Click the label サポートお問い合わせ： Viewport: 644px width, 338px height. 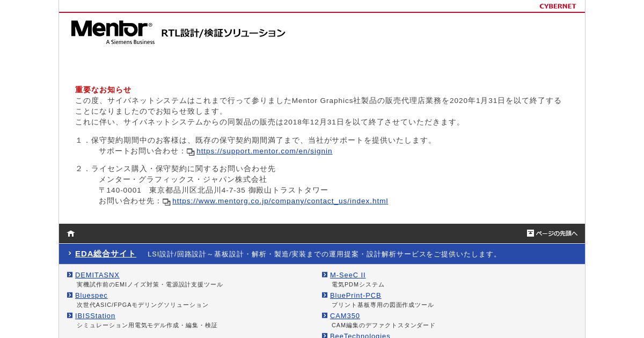(142, 151)
